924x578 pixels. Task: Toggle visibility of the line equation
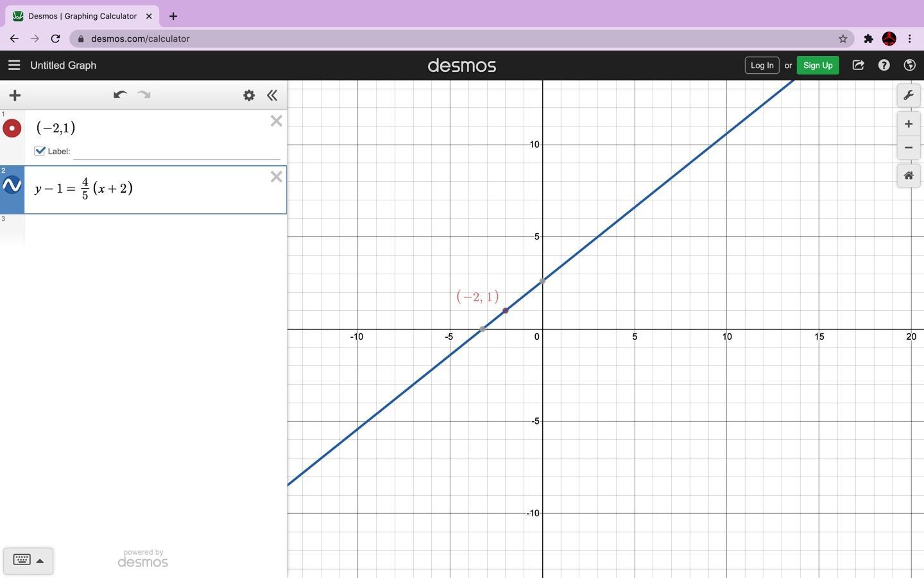point(12,186)
